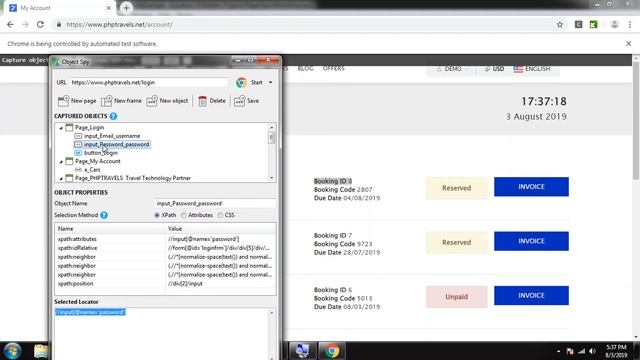The height and width of the screenshot is (360, 640).
Task: Open Chrome three-dot menu
Action: (x=630, y=24)
